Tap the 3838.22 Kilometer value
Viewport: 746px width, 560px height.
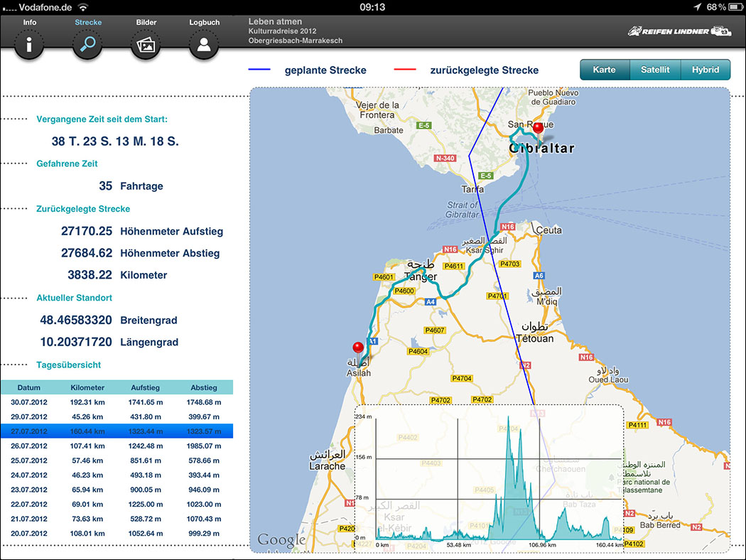90,275
